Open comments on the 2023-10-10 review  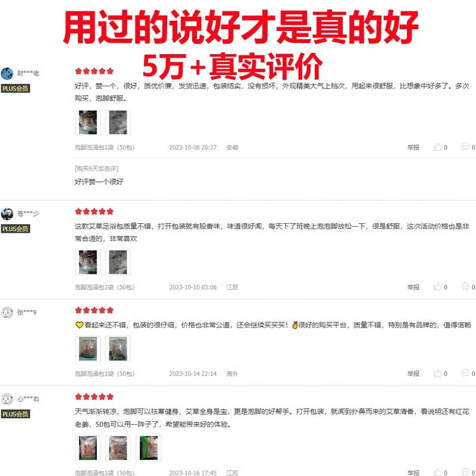[468, 287]
